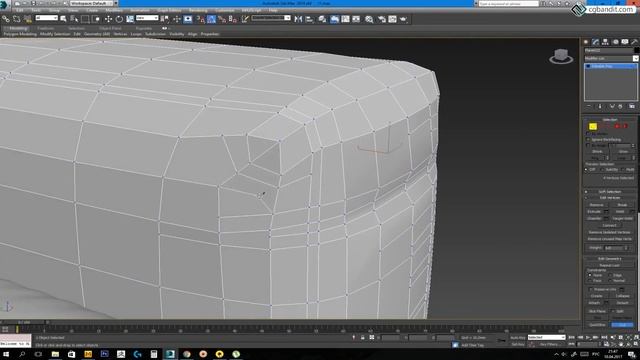Open Render Setup icon
The width and height of the screenshot is (640, 360).
[x=382, y=19]
